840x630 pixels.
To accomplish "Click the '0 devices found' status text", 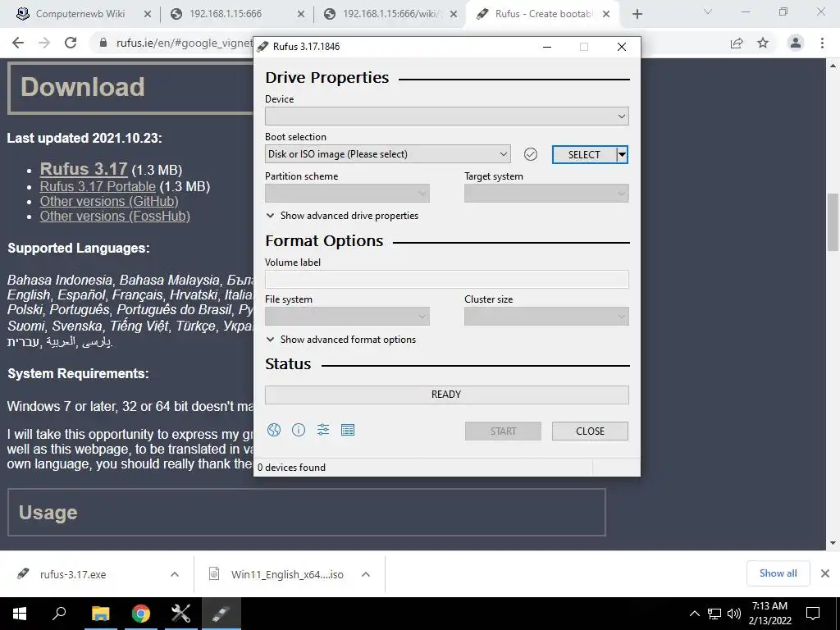I will (291, 467).
